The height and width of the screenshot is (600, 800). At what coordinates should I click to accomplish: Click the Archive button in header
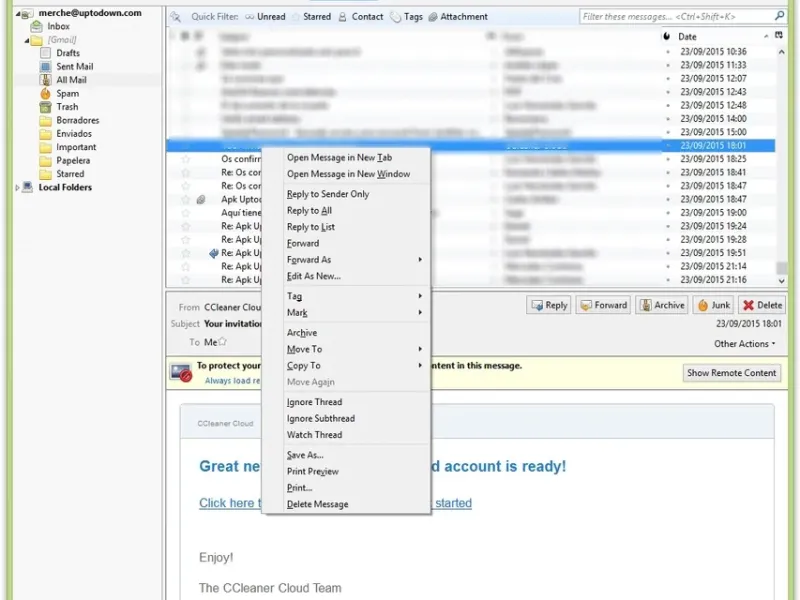662,305
